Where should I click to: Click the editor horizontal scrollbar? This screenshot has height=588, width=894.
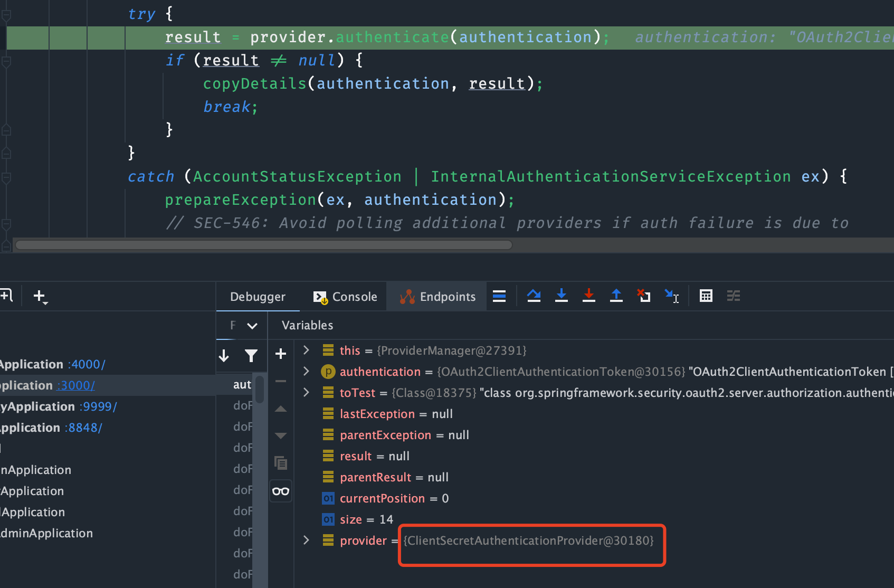tap(264, 245)
